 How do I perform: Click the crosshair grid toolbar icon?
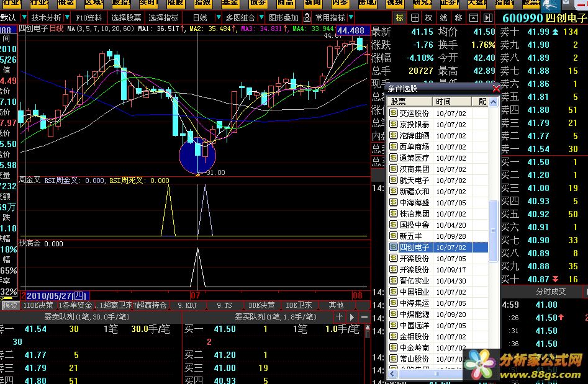tap(415, 17)
